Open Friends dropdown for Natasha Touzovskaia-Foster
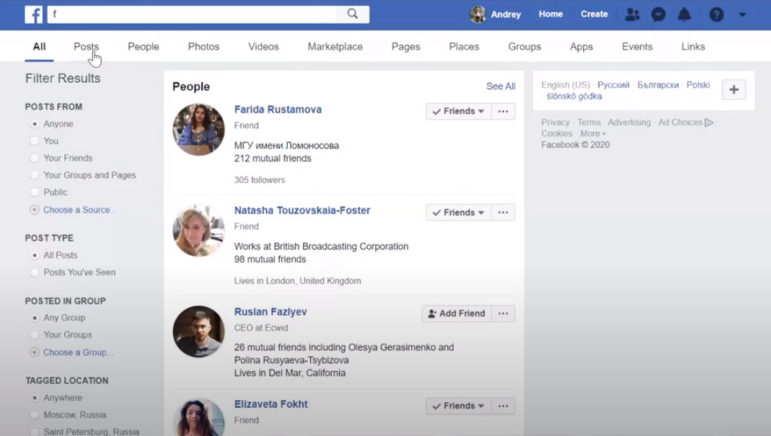This screenshot has height=436, width=771. (458, 212)
